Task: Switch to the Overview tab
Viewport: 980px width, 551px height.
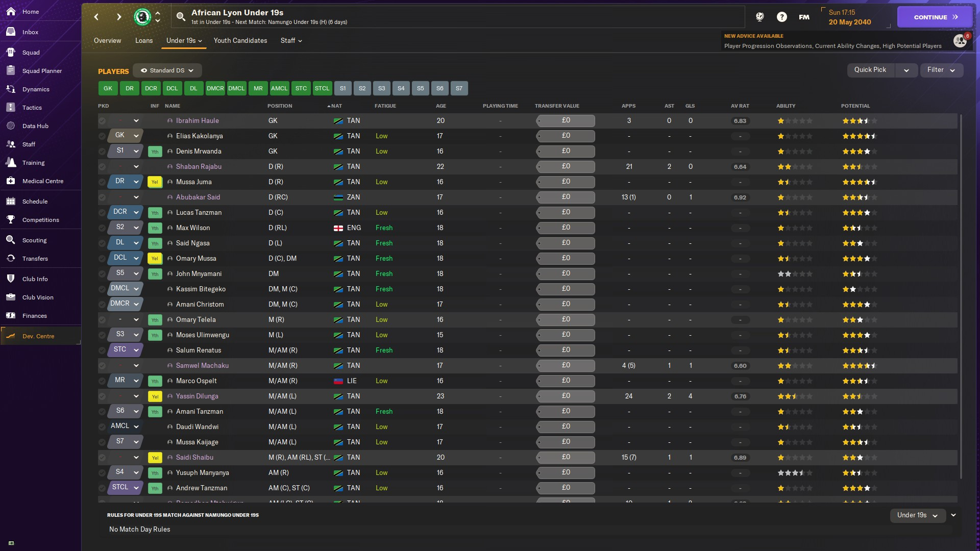Action: [107, 41]
